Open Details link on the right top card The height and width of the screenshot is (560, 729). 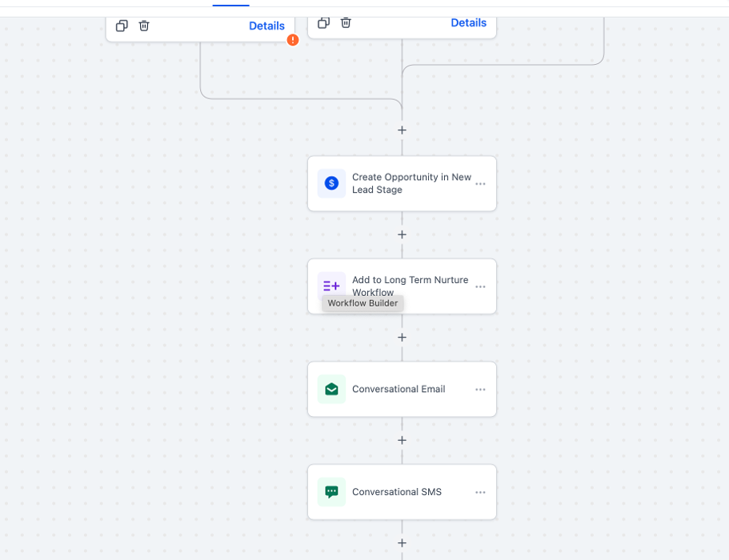[469, 22]
